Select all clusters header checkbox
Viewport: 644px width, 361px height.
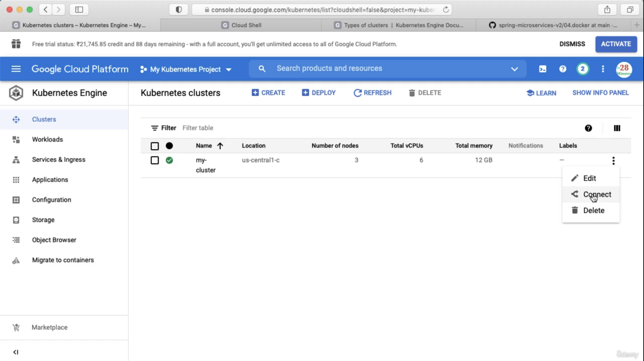[155, 146]
